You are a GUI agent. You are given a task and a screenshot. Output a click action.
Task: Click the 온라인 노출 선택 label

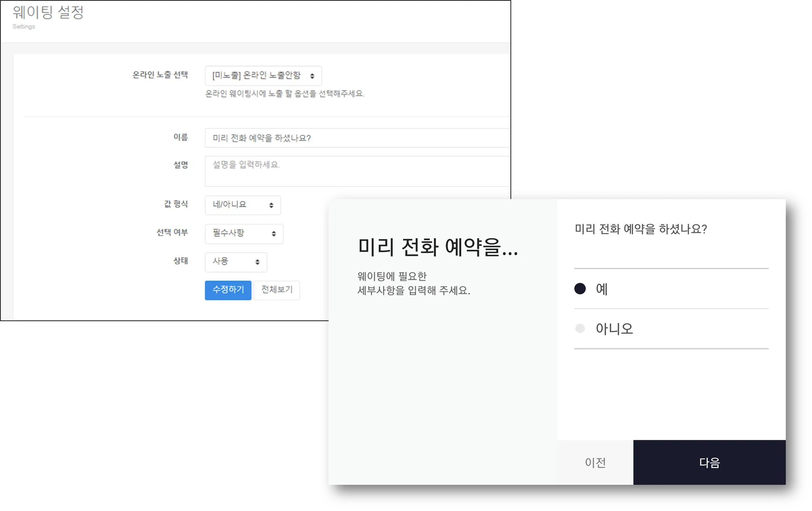[x=160, y=75]
